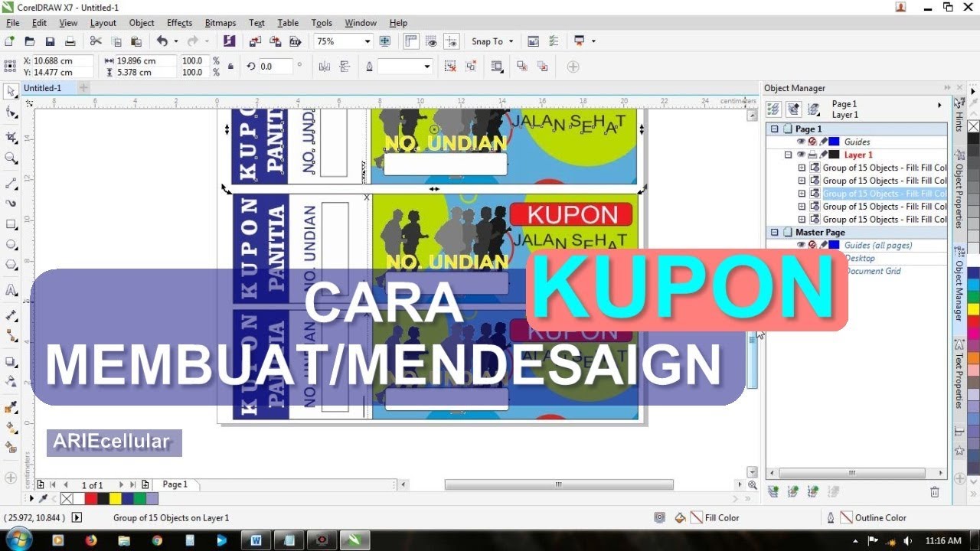Collapse the Layer 1 tree node
The image size is (980, 551).
coord(788,155)
